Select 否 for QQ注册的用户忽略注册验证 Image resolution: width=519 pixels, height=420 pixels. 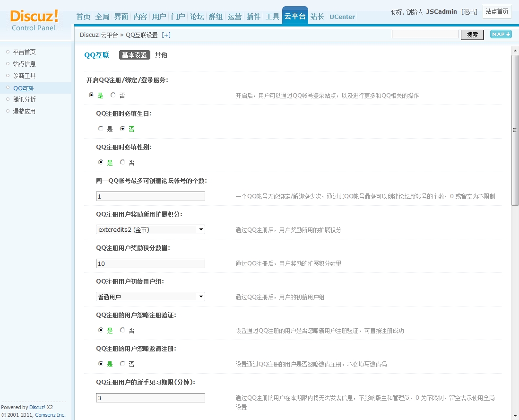pyautogui.click(x=121, y=330)
